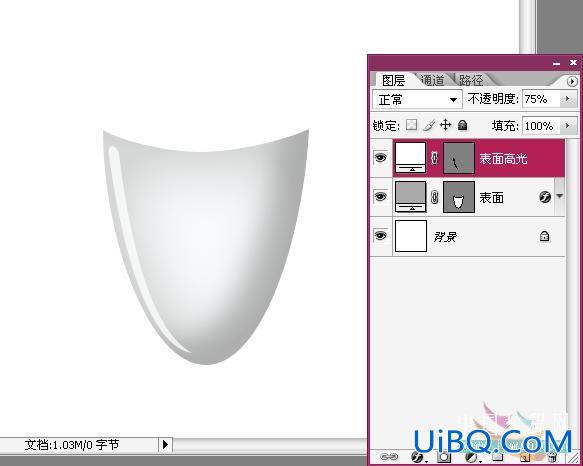
Task: Open the 不透明度 opacity slider arrow
Action: point(568,99)
